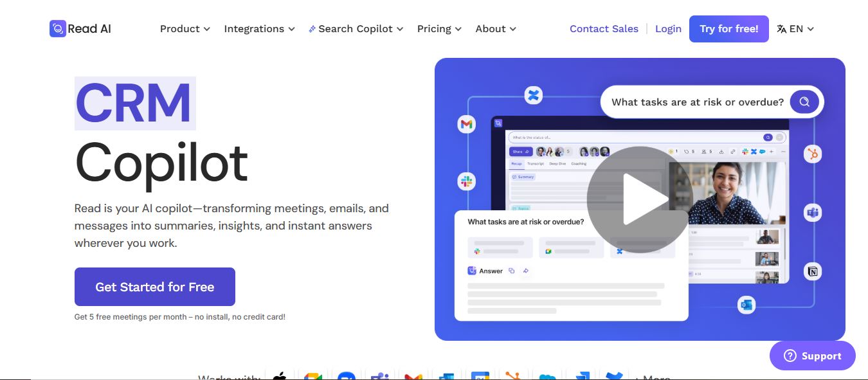Click the HubSpot icon in the hero image
868x380 pixels.
[813, 154]
